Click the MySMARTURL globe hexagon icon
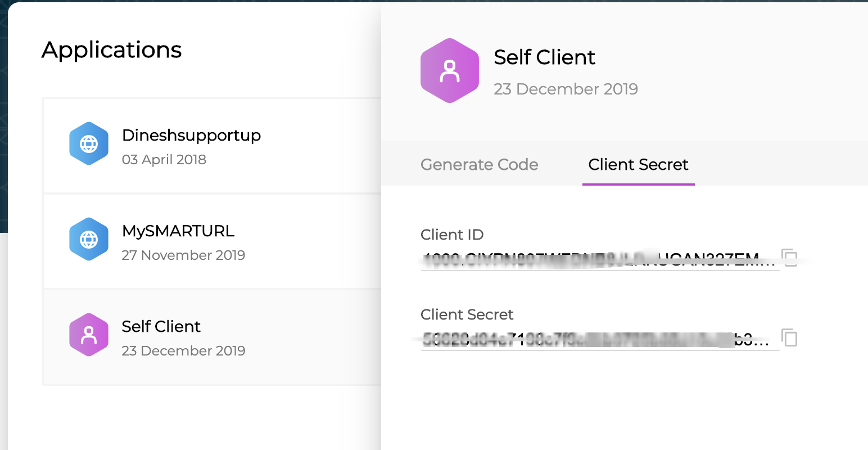Image resolution: width=868 pixels, height=450 pixels. 89,240
